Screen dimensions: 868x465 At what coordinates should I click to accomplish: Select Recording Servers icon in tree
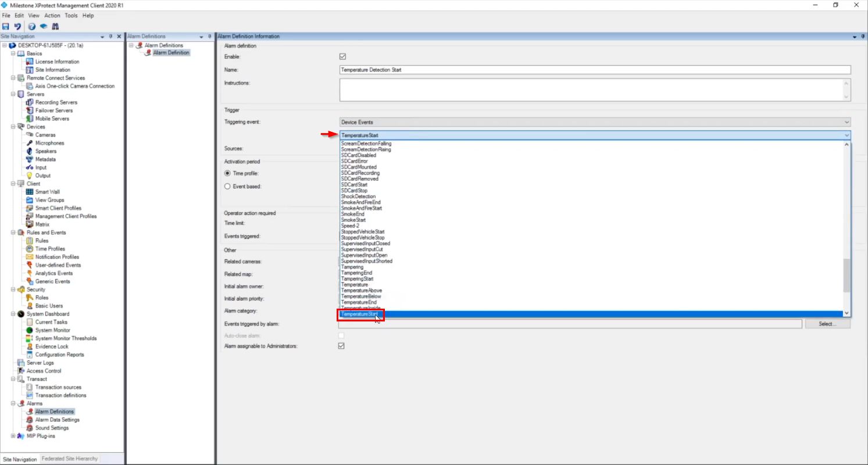click(x=30, y=102)
